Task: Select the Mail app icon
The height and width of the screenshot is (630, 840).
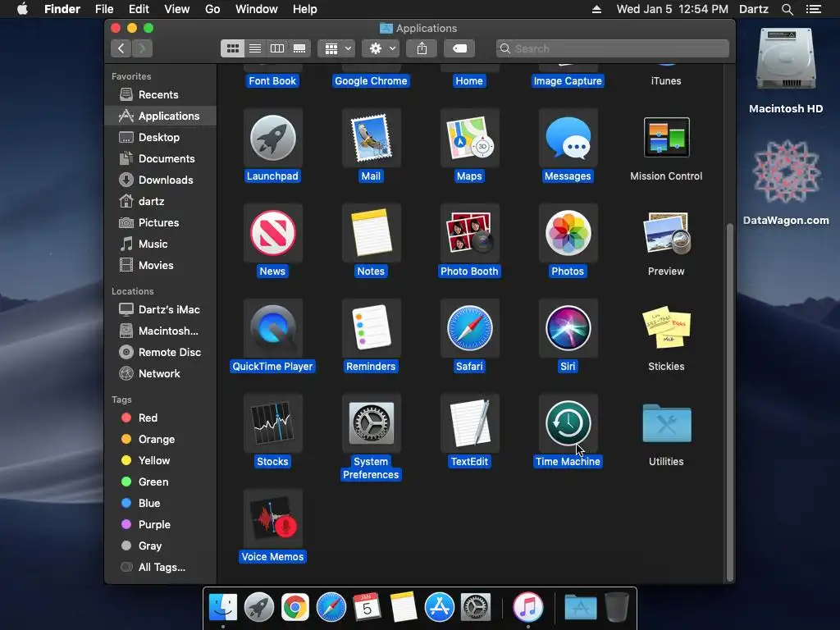Action: coord(371,138)
